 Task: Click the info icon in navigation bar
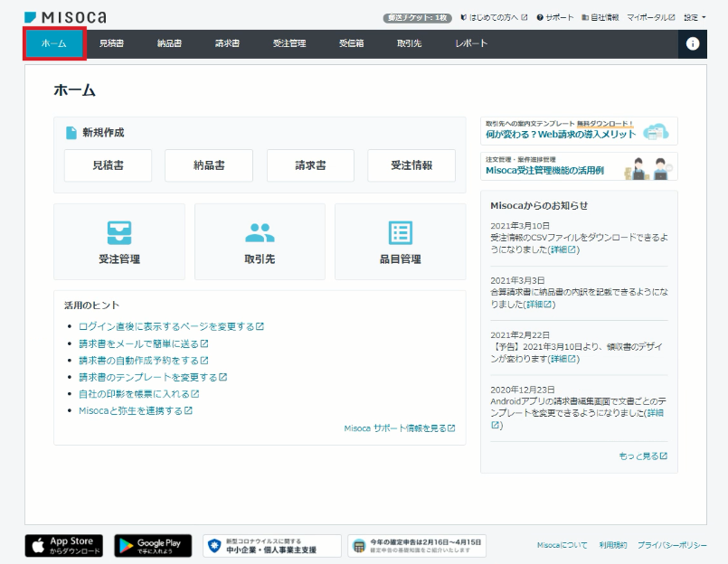pos(692,43)
